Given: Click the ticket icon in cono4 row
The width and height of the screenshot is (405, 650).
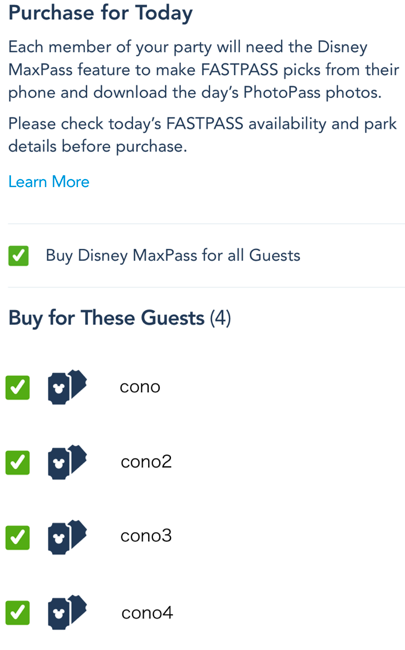Looking at the screenshot, I should pos(67,612).
